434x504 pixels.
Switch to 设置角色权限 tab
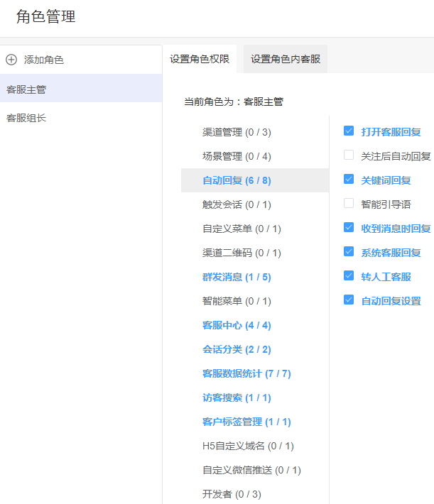pos(200,59)
